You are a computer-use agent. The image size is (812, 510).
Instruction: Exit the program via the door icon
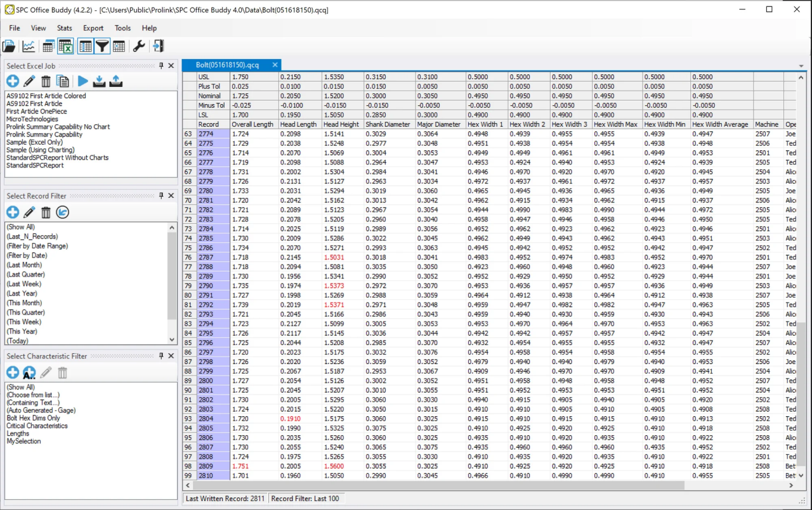click(157, 45)
